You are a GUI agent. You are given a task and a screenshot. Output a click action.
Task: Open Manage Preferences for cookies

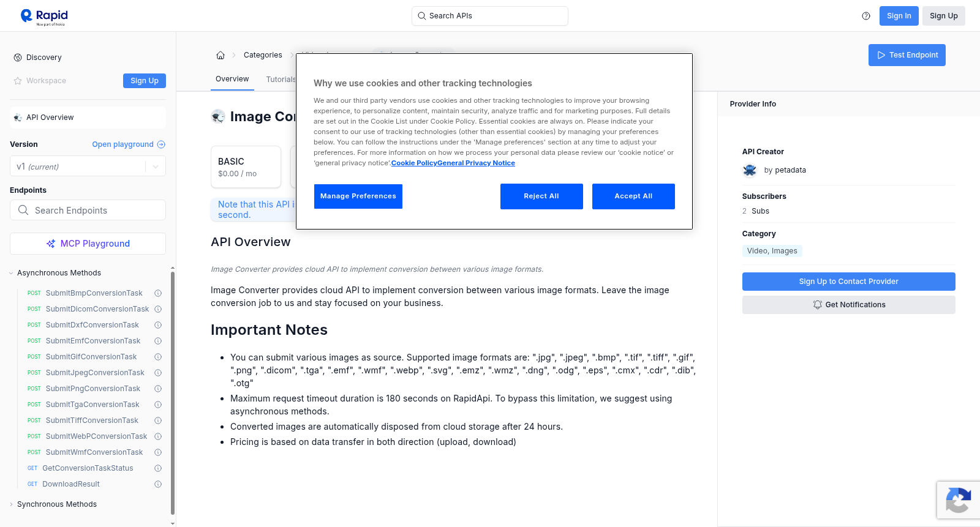(358, 196)
